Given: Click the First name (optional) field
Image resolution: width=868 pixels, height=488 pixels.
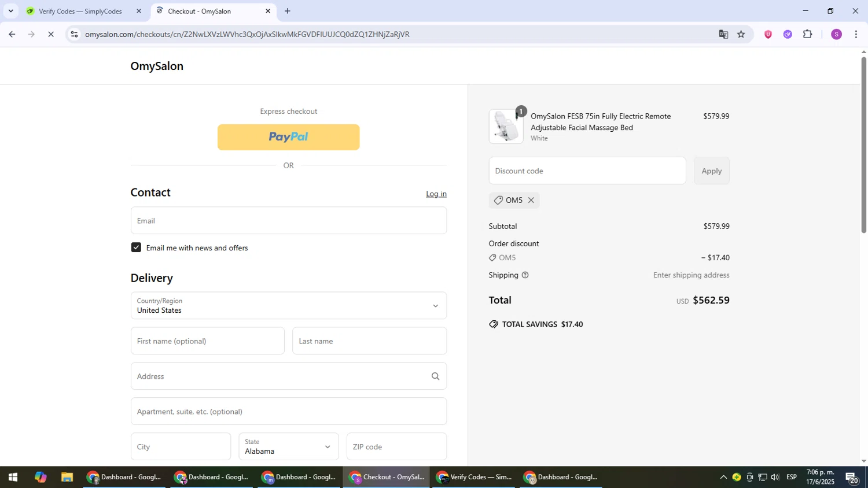Looking at the screenshot, I should (x=207, y=341).
